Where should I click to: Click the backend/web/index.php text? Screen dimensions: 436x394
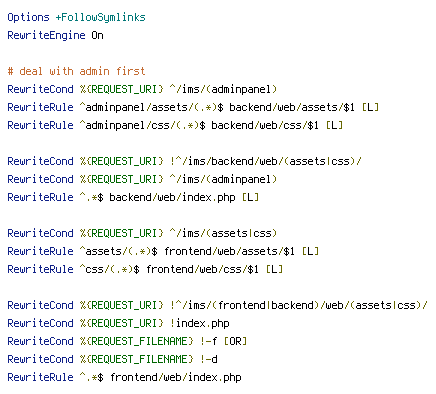click(x=172, y=197)
